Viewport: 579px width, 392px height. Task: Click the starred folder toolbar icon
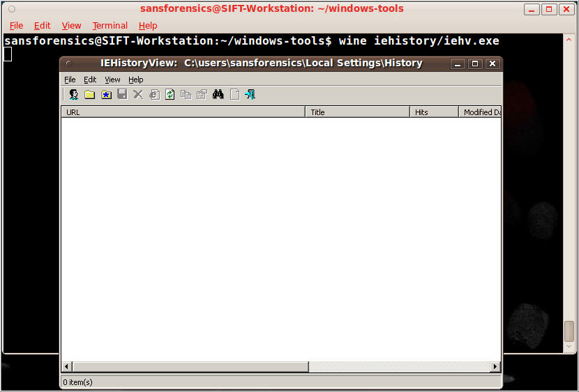pyautogui.click(x=106, y=94)
